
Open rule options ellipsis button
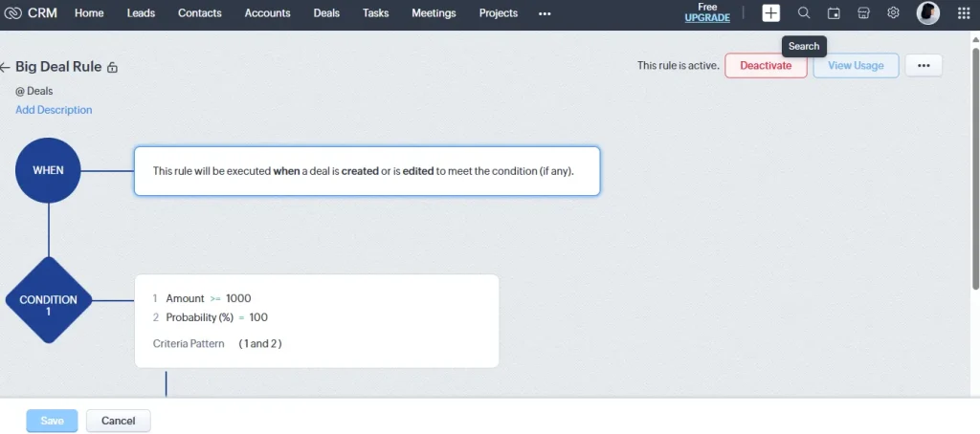(x=924, y=66)
